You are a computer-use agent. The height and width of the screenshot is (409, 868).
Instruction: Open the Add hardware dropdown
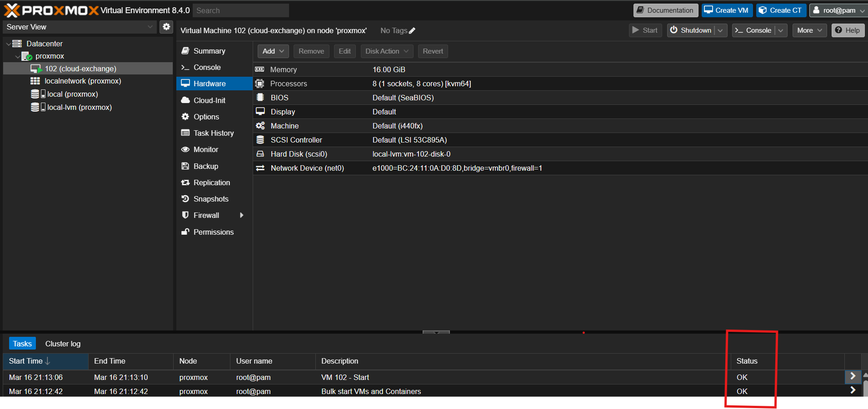(273, 51)
